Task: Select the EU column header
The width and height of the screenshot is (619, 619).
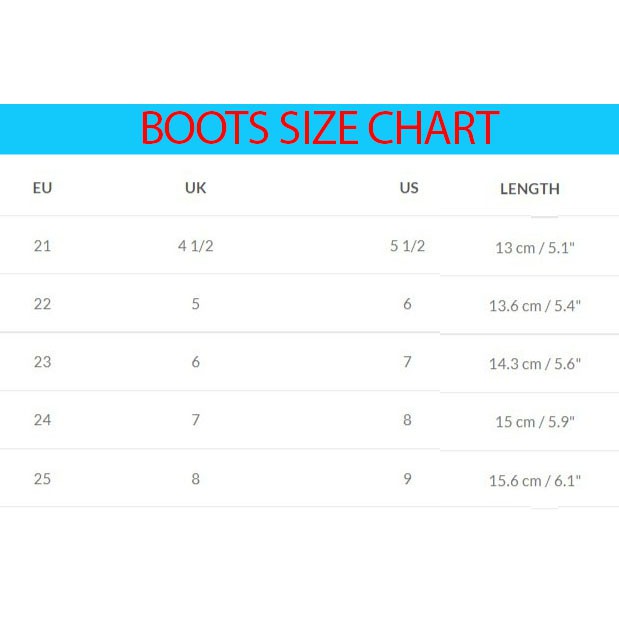Action: (42, 187)
